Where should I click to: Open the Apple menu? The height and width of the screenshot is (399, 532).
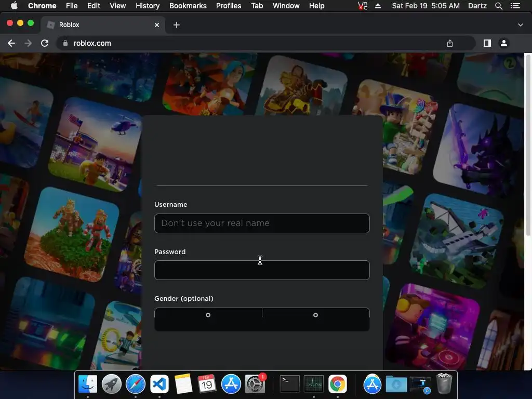point(14,6)
